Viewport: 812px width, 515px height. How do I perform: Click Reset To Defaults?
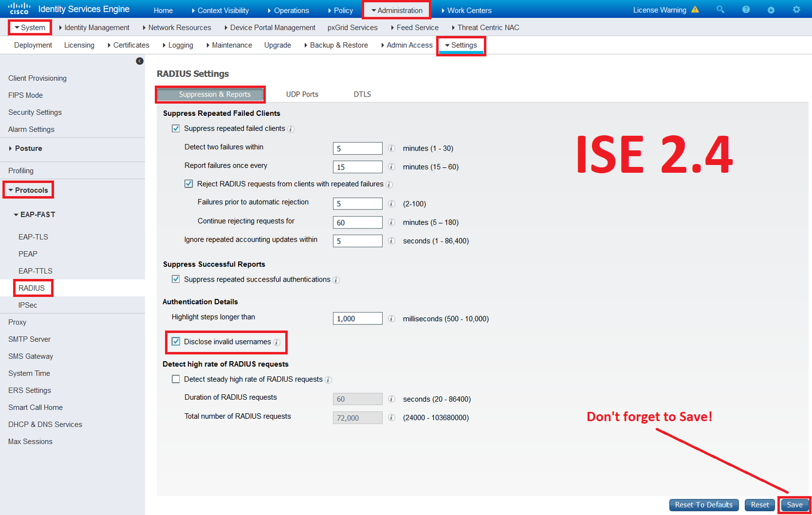click(704, 504)
